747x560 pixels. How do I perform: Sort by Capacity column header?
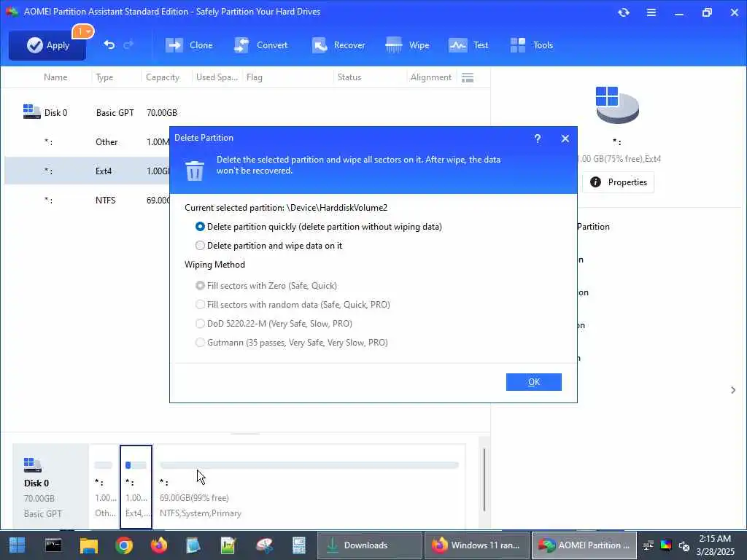click(163, 77)
